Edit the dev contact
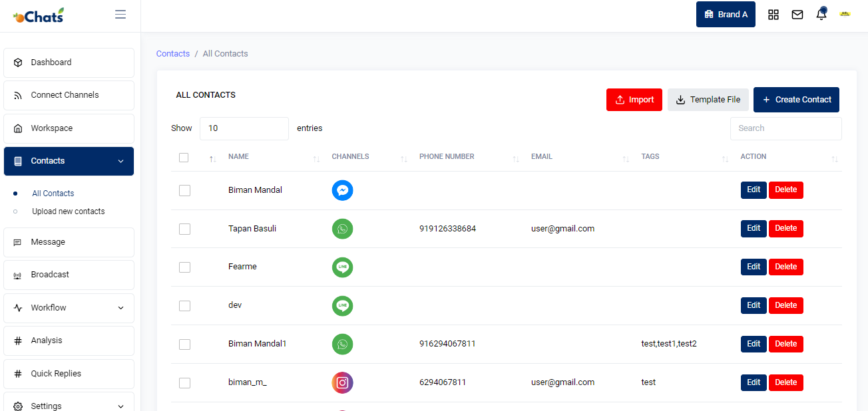Image resolution: width=868 pixels, height=411 pixels. [x=754, y=306]
